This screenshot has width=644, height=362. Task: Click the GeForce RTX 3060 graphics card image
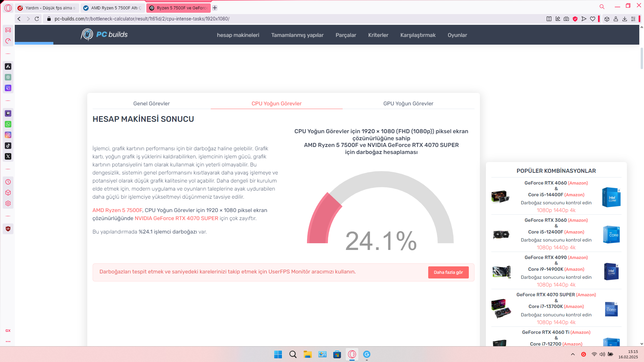point(501,234)
